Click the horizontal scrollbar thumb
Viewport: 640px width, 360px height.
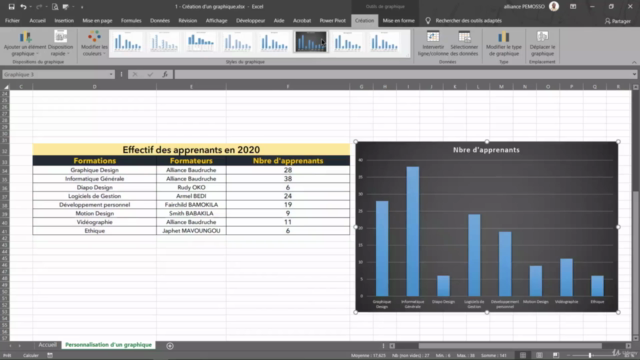[510, 346]
